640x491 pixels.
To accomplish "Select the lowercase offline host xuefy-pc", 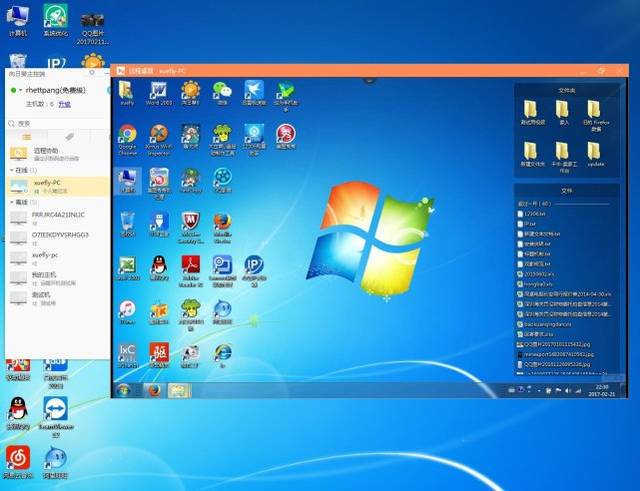I will pyautogui.click(x=58, y=258).
